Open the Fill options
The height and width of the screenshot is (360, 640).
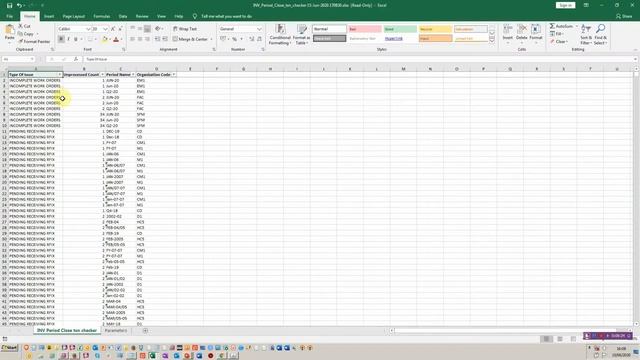coord(557,34)
